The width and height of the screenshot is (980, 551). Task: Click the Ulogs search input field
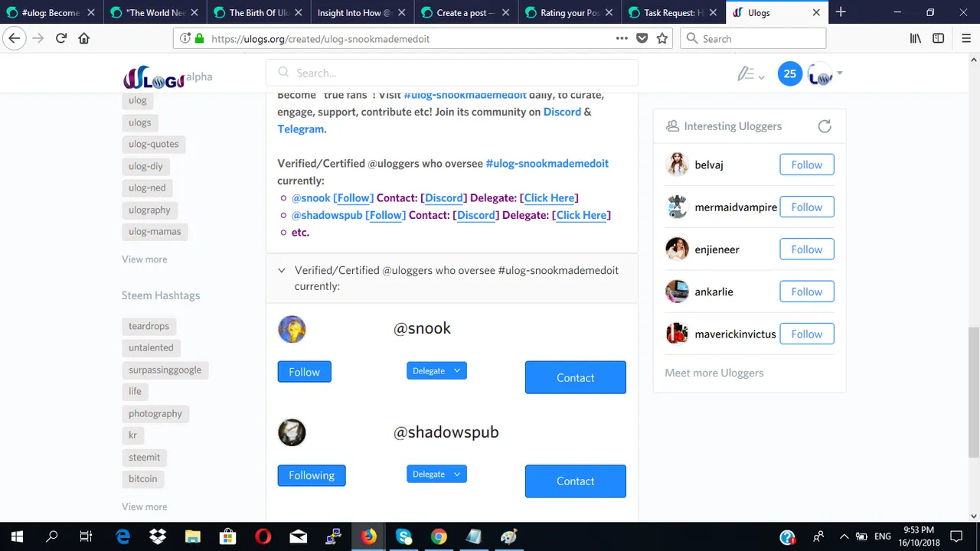click(x=452, y=73)
